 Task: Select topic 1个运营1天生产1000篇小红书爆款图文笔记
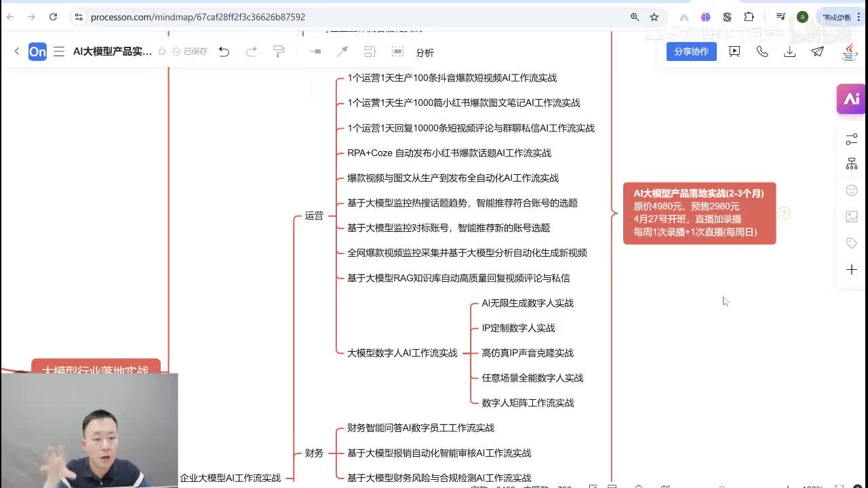464,103
